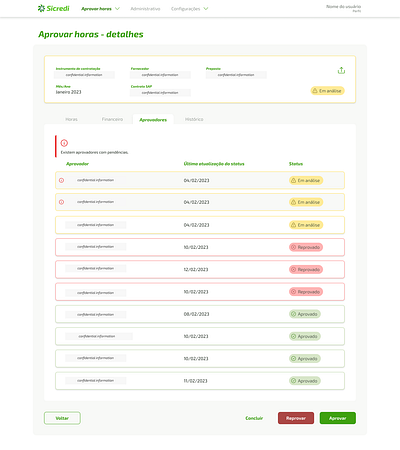This screenshot has width=400, height=450.
Task: Click the red Reprovar button
Action: click(296, 418)
